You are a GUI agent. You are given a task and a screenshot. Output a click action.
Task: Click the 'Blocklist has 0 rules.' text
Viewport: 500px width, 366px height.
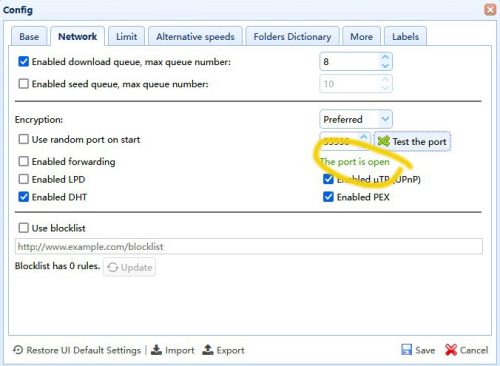pyautogui.click(x=57, y=266)
